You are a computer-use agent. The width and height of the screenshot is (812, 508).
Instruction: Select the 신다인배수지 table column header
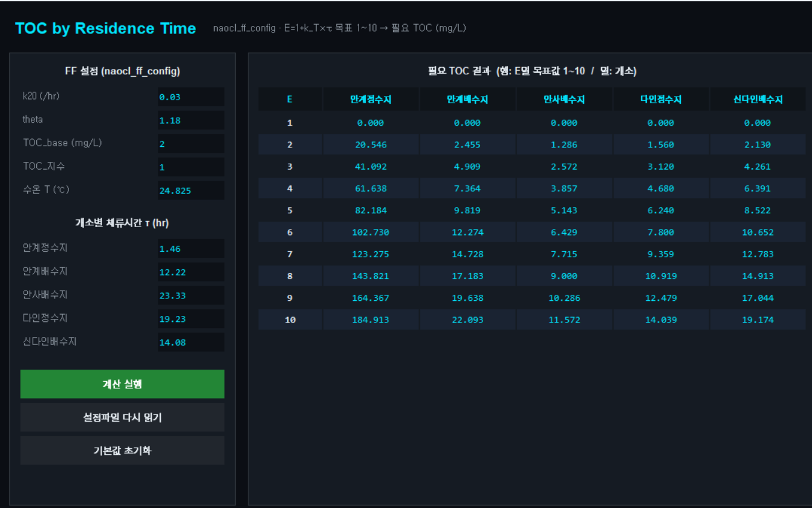click(x=758, y=100)
